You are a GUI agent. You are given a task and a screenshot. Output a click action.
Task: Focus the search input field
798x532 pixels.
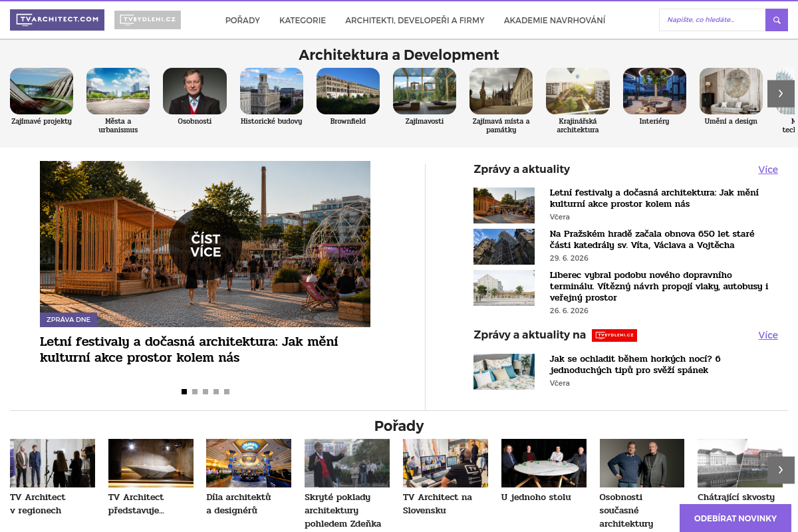(712, 20)
